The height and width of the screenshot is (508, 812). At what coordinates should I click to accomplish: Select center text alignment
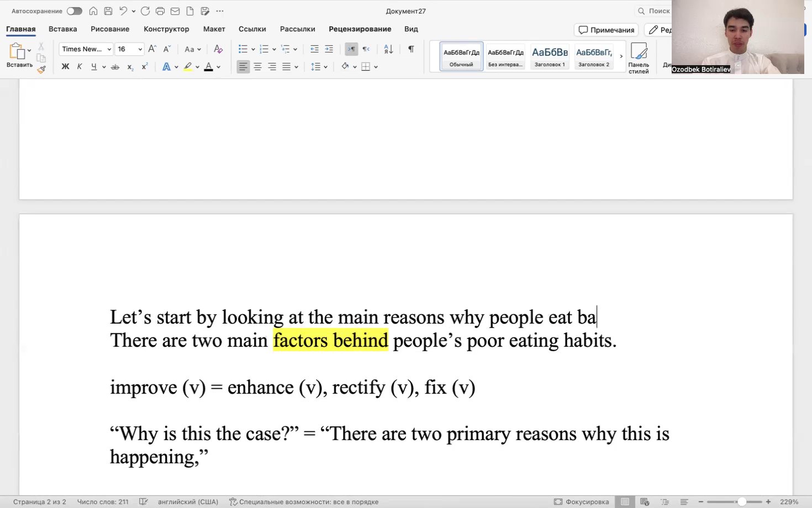point(257,66)
